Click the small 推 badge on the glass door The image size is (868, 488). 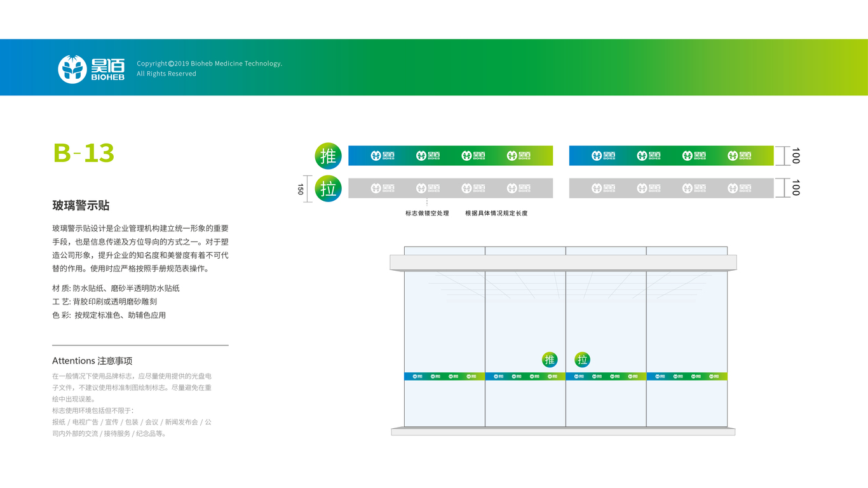[x=550, y=360]
